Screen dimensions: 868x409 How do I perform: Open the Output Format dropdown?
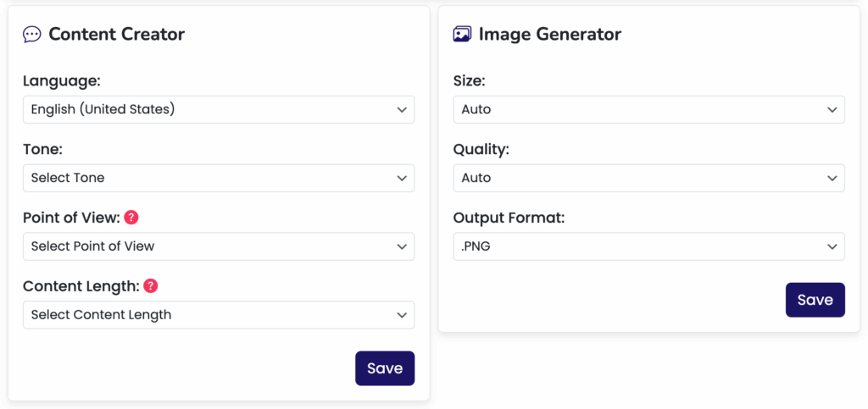[648, 246]
